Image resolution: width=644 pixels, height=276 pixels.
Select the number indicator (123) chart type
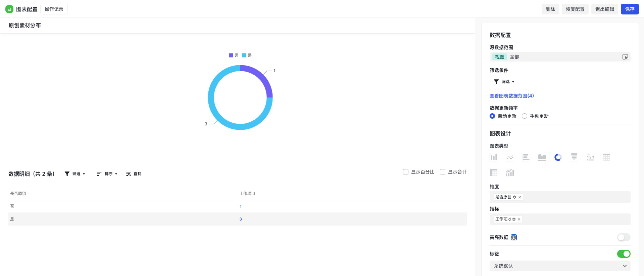590,157
